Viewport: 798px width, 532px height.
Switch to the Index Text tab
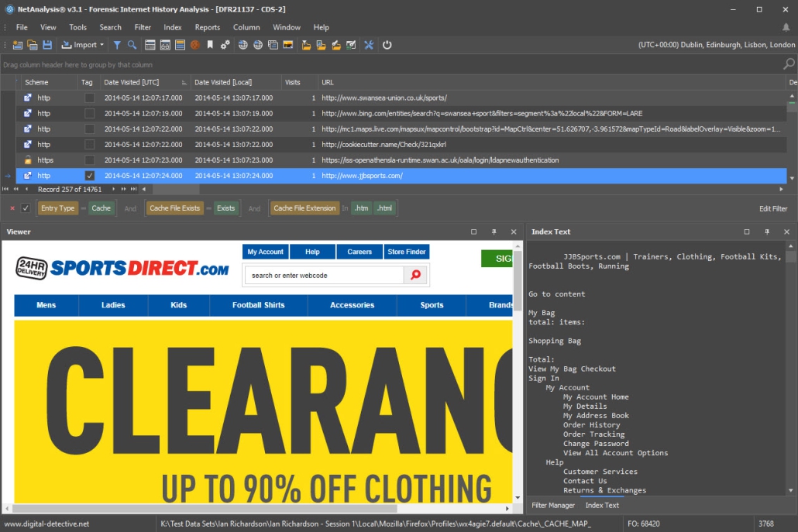point(602,505)
